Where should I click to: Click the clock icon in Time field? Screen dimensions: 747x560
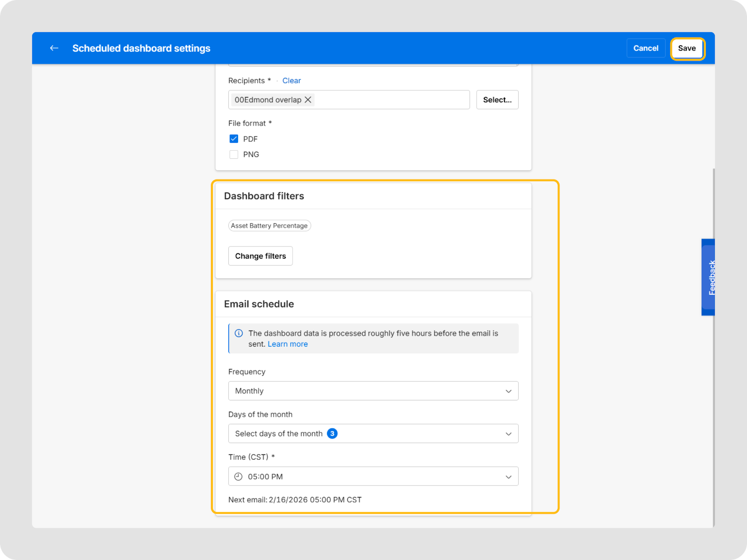point(238,476)
